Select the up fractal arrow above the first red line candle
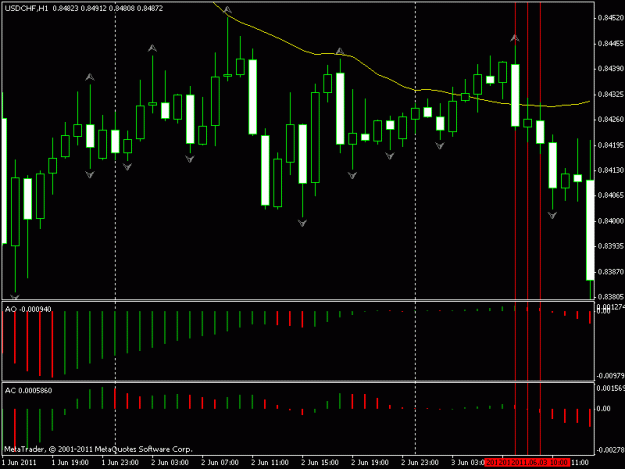Viewport: 625px width, 469px height. (x=515, y=38)
